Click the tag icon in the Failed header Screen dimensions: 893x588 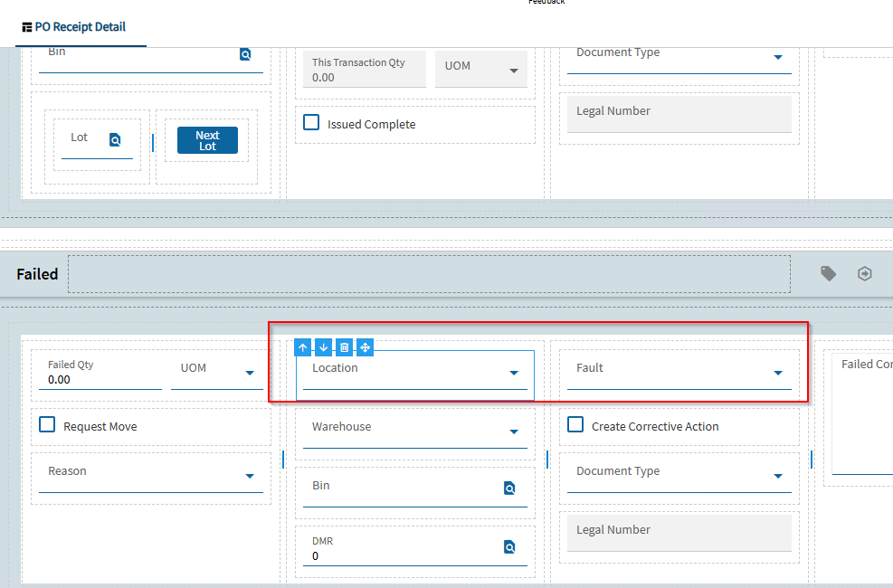pyautogui.click(x=828, y=274)
